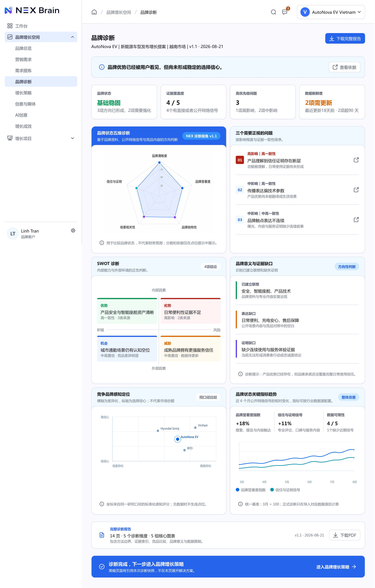Click 产品理解到信任证明存在断层 issue title
Viewport: 375px width, 588px height.
pyautogui.click(x=274, y=161)
